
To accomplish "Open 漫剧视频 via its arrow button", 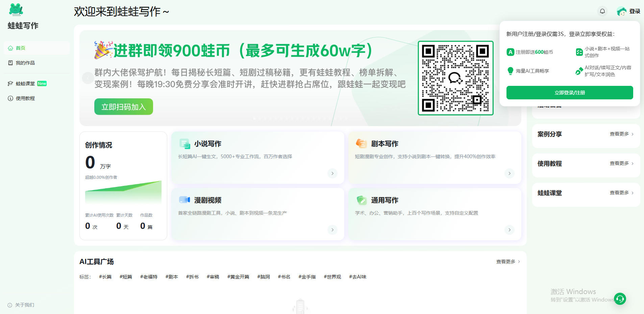I will pos(332,230).
